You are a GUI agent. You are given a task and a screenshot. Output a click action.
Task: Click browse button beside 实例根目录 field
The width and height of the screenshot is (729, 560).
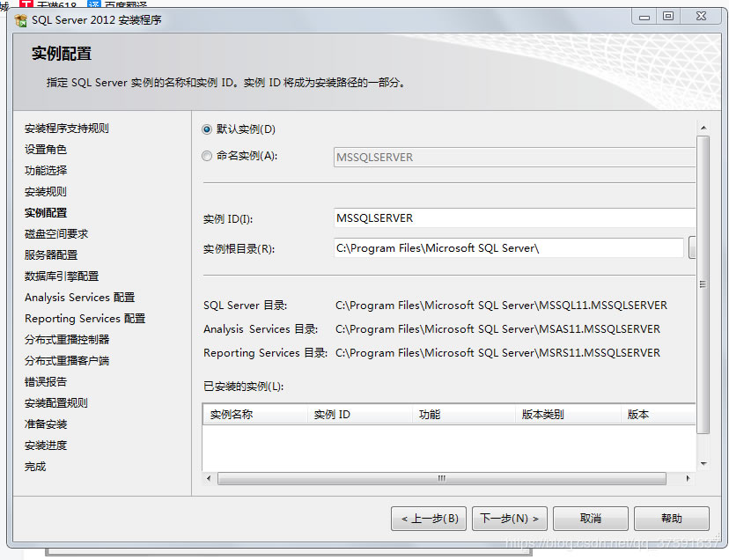tap(692, 248)
